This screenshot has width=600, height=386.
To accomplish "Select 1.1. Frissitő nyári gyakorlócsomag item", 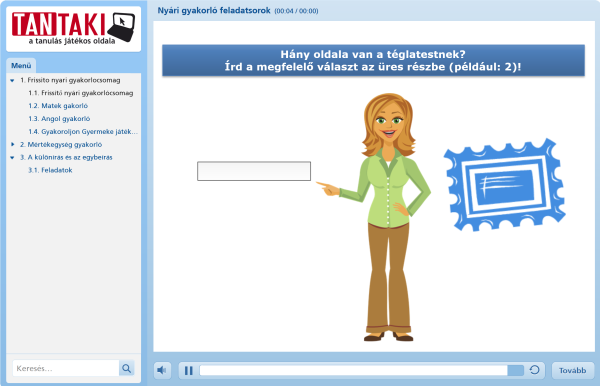I will pyautogui.click(x=80, y=93).
